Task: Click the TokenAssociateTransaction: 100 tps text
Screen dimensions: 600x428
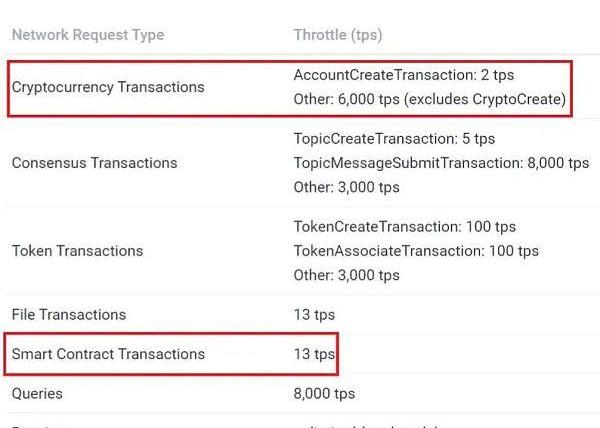Action: click(x=416, y=251)
